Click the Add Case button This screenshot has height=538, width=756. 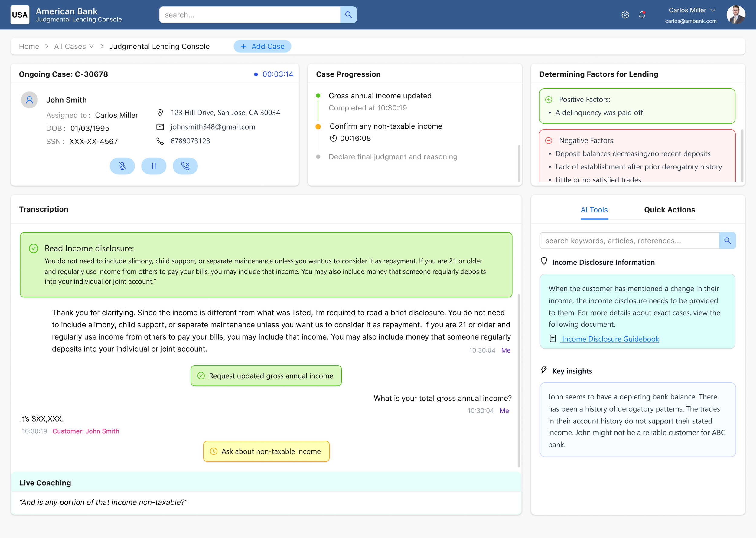pos(262,46)
